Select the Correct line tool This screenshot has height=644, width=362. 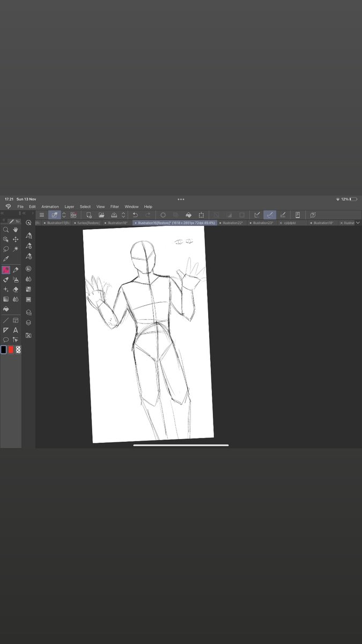click(16, 340)
